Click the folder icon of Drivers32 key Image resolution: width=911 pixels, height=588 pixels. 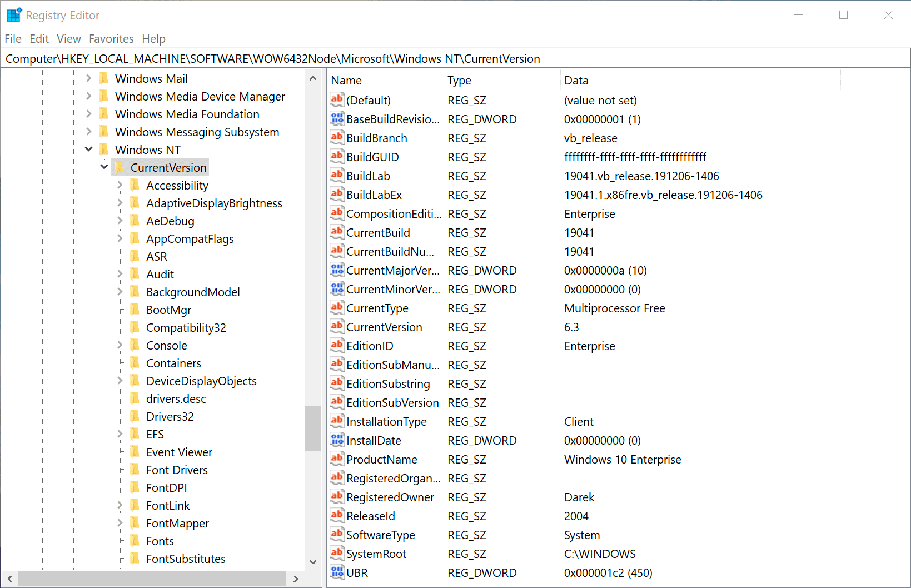tap(135, 416)
